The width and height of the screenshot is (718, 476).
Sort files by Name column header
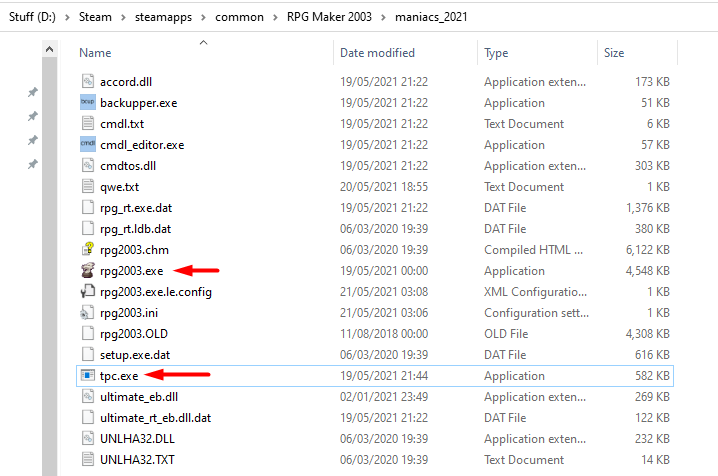coord(95,53)
